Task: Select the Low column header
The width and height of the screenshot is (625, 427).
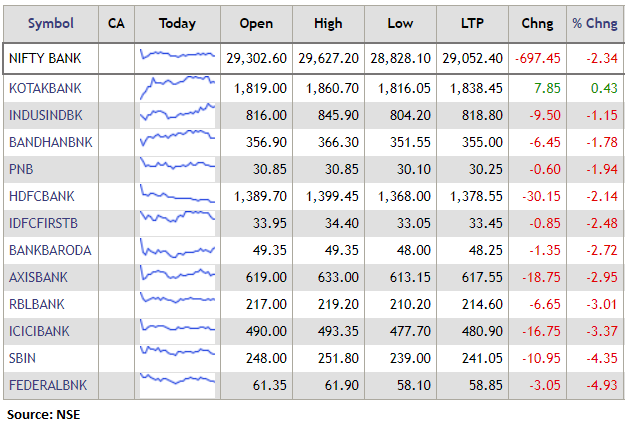Action: tap(400, 23)
